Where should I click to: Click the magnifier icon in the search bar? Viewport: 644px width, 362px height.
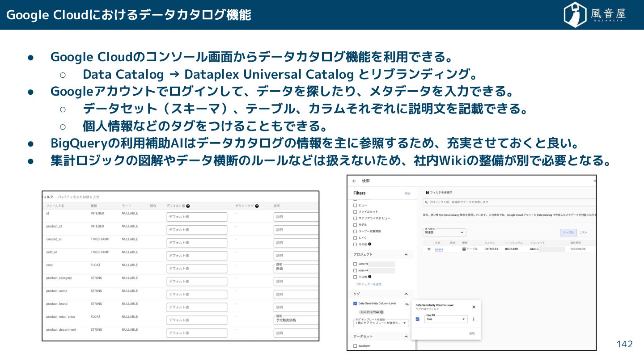coord(426,202)
